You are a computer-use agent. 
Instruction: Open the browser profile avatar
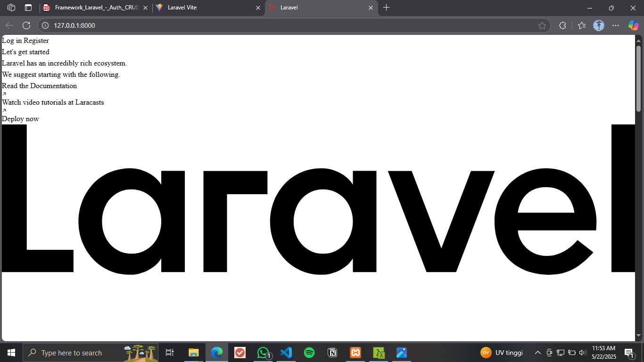tap(599, 25)
